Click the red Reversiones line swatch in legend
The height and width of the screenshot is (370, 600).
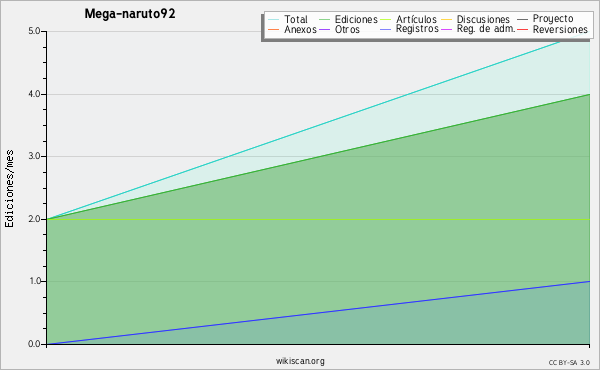click(x=522, y=29)
